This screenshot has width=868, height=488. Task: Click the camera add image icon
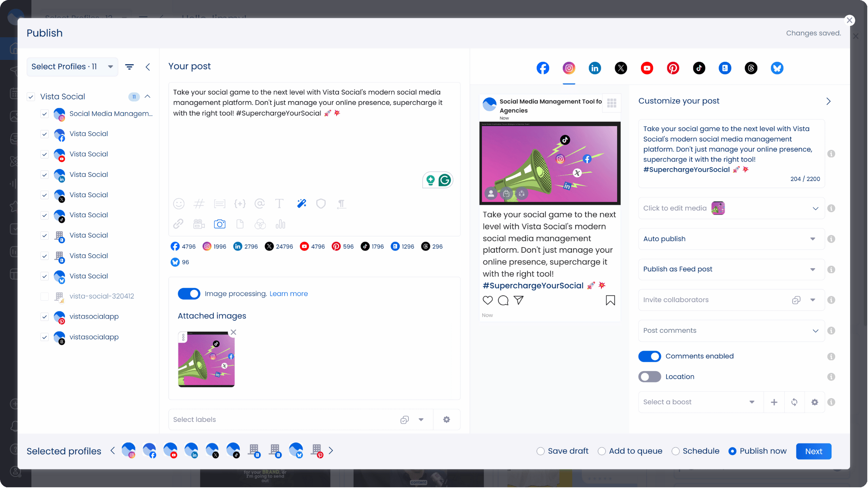click(x=219, y=224)
